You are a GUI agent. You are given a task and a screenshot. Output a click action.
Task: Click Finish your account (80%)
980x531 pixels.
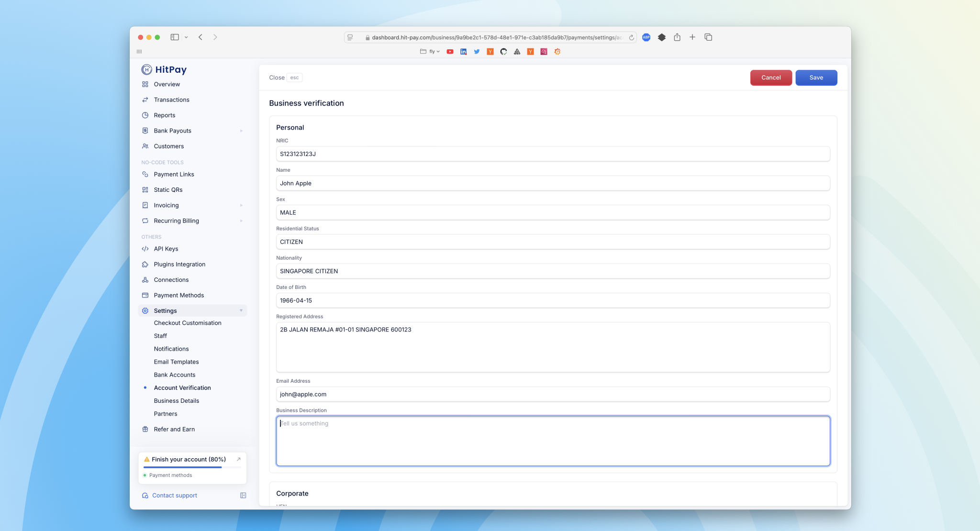coord(189,459)
